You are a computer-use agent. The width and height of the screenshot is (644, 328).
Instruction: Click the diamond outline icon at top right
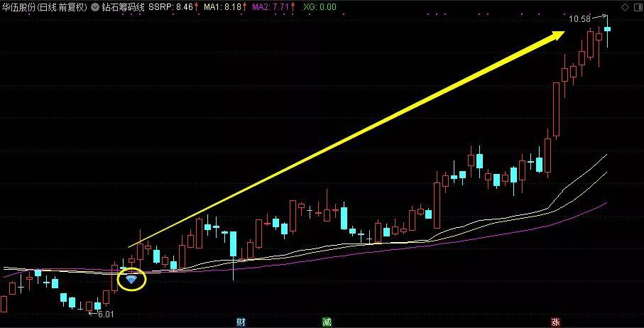click(x=625, y=7)
